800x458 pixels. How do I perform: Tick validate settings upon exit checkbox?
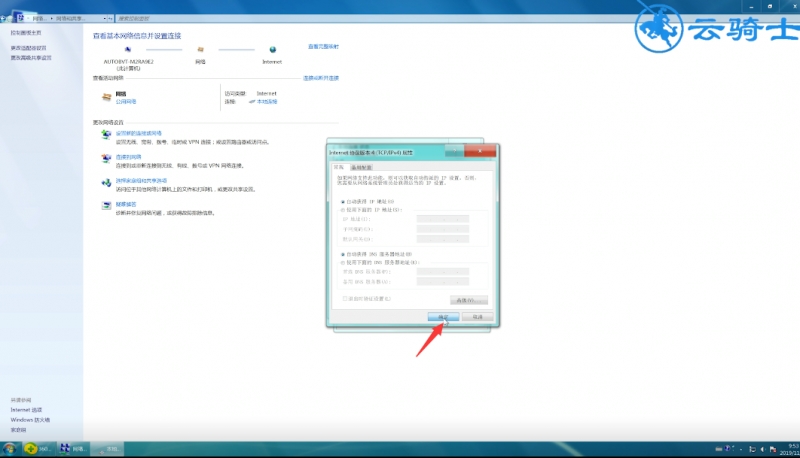345,299
